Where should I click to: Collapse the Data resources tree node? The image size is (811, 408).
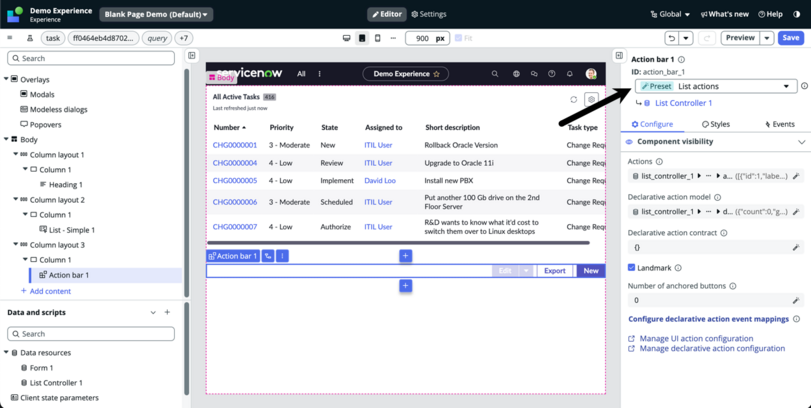[x=6, y=353]
